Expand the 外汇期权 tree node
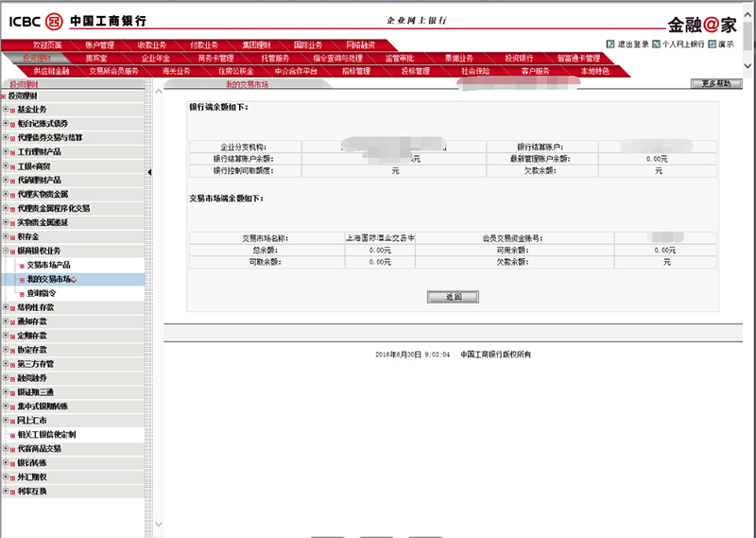 pos(5,477)
